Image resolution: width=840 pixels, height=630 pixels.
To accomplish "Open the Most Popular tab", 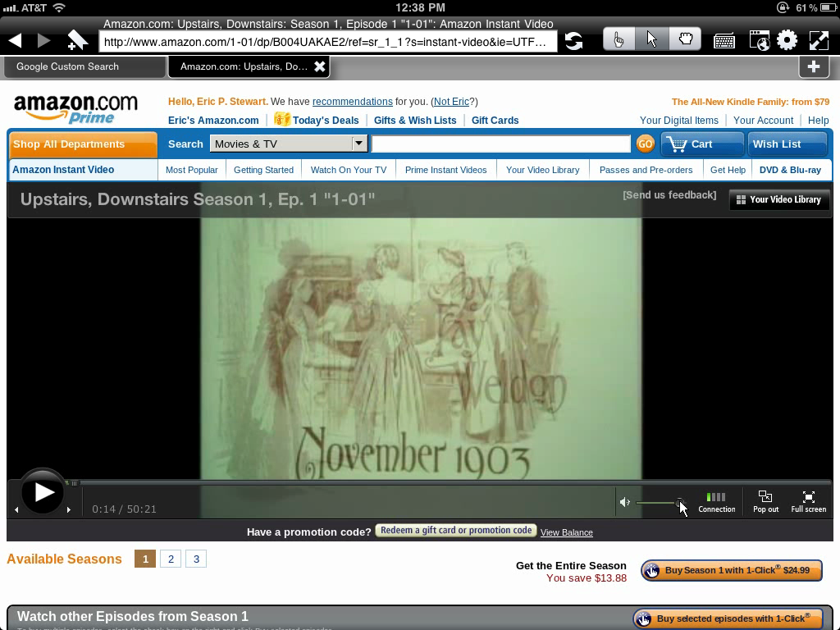I will point(191,170).
